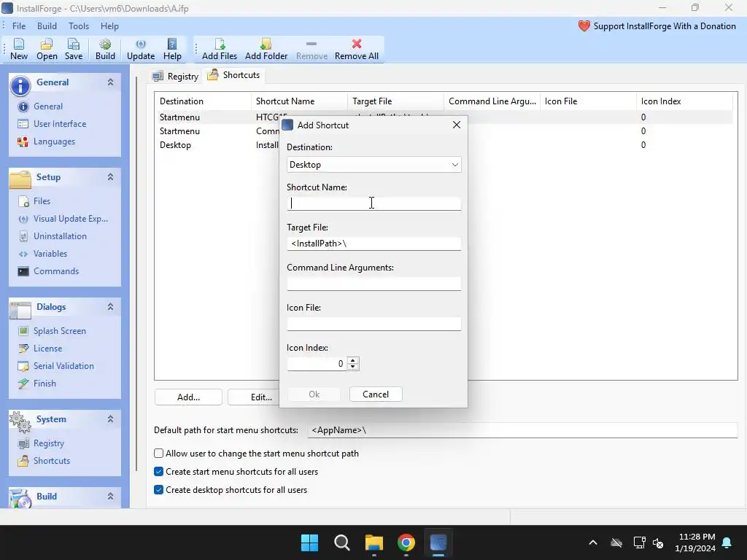
Task: Click Cancel in the Add Shortcut dialog
Action: point(376,394)
